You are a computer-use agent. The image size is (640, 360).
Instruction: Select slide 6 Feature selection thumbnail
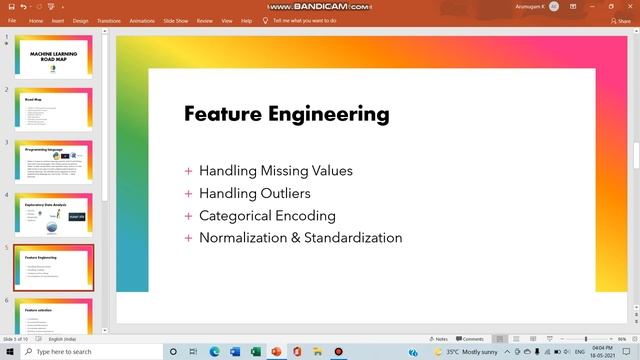pos(53,316)
